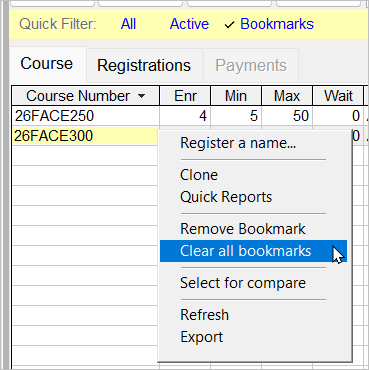Screen dimensions: 369x370
Task: Click the Max column header
Action: coord(287,96)
